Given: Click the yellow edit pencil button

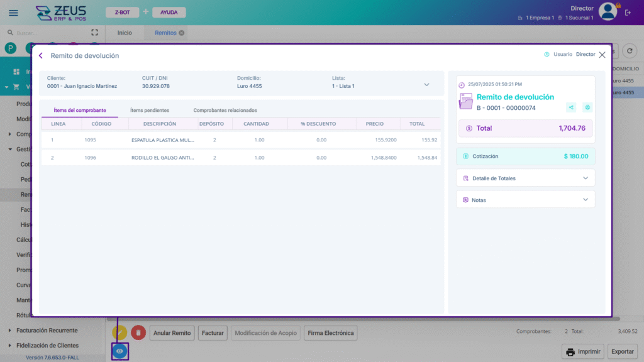Looking at the screenshot, I should coord(119,333).
